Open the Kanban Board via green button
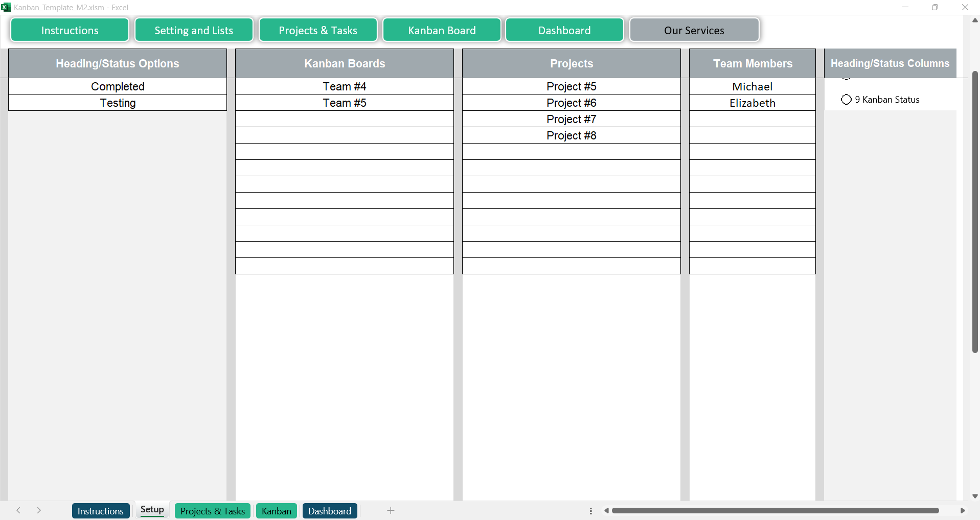This screenshot has height=520, width=980. [x=441, y=30]
